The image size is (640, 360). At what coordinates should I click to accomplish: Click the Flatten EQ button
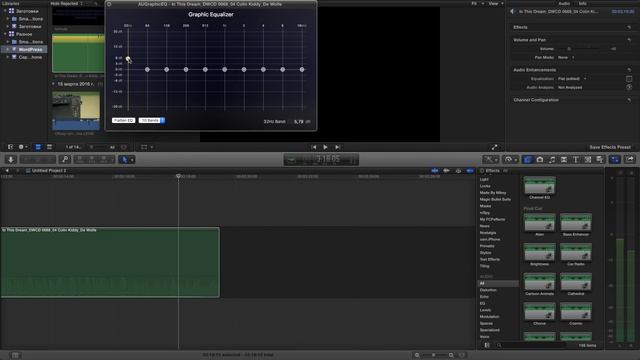(123, 120)
